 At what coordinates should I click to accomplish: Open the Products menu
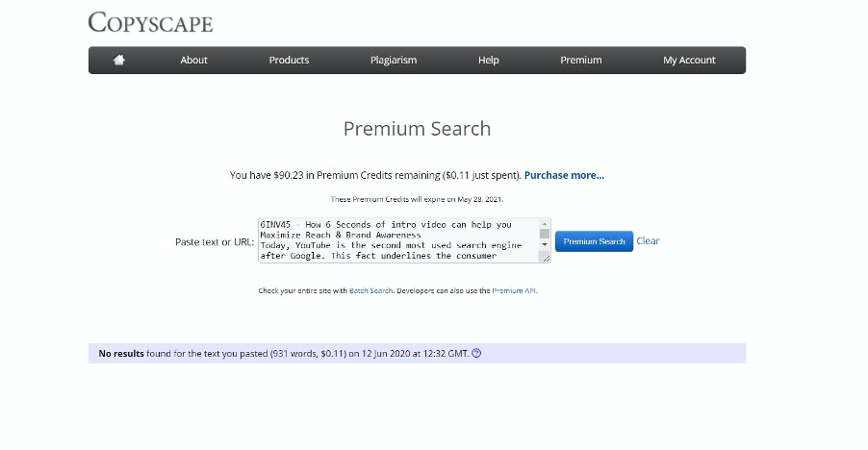pos(289,61)
